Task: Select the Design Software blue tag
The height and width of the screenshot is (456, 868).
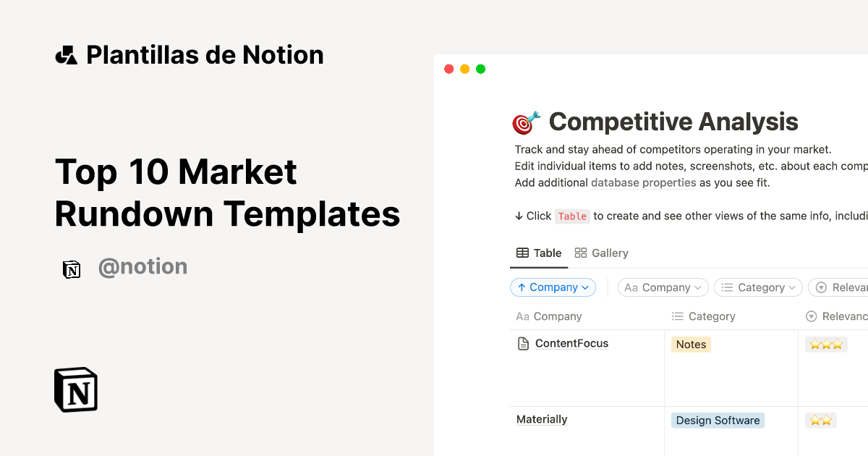Action: [x=718, y=420]
